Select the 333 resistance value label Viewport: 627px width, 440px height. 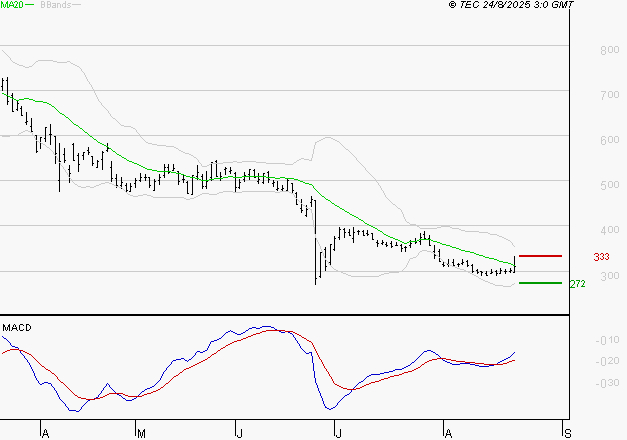point(601,257)
